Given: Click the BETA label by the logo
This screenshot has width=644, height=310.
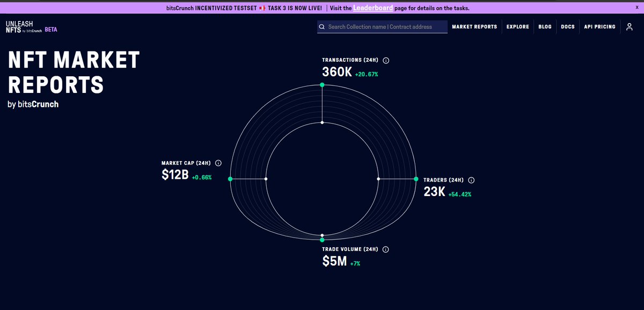Looking at the screenshot, I should point(51,30).
